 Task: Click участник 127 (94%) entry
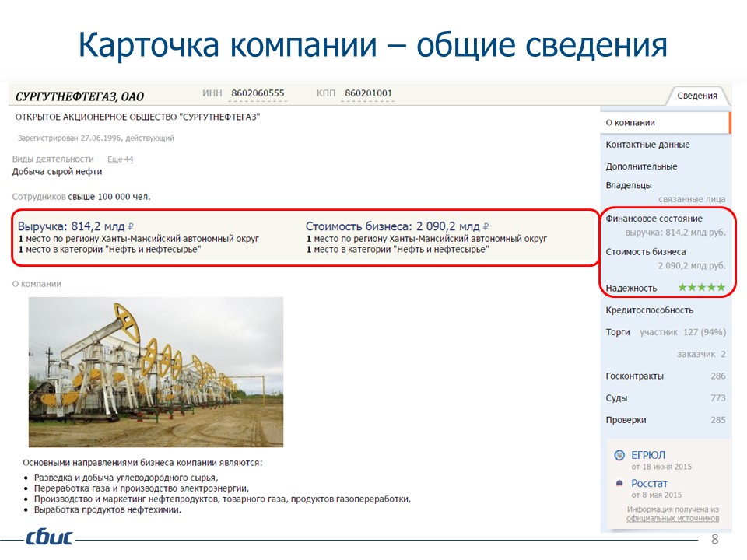click(682, 332)
